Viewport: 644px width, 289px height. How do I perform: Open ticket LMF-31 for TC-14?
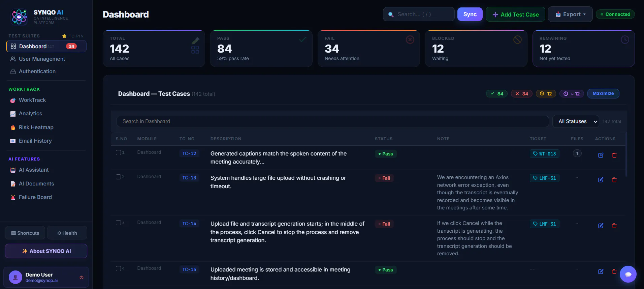pyautogui.click(x=545, y=224)
